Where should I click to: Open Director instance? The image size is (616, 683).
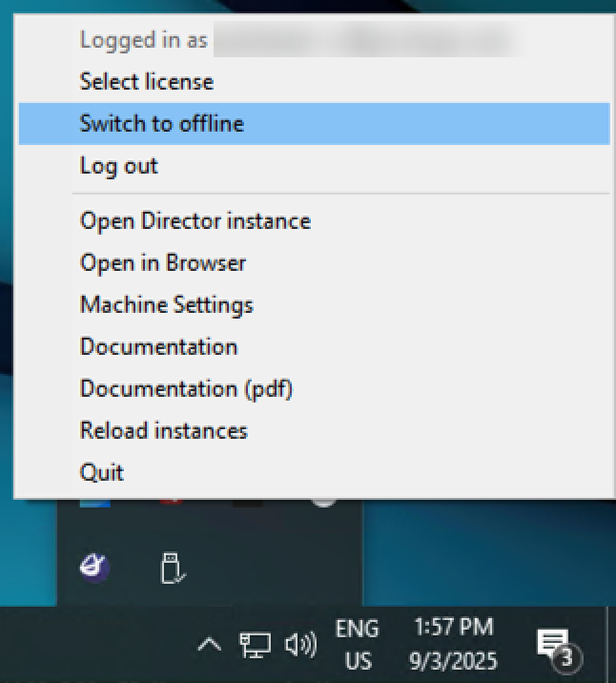click(x=195, y=221)
